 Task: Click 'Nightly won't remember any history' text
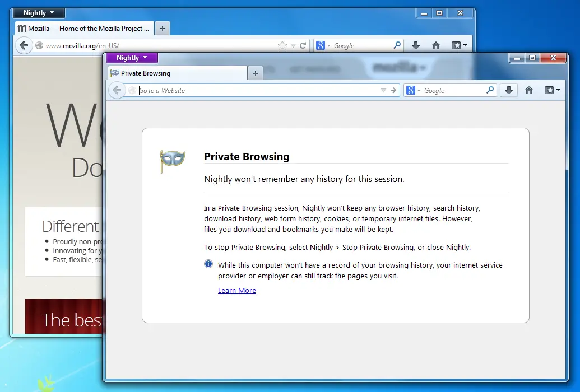click(304, 179)
